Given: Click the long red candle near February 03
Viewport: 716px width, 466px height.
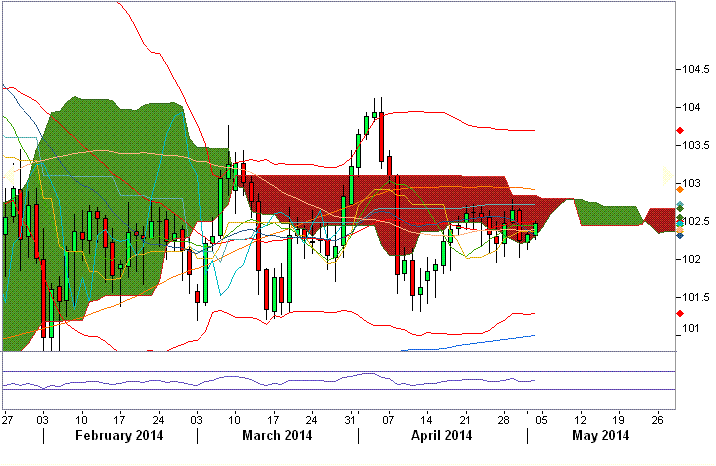Looking at the screenshot, I should pyautogui.click(x=43, y=296).
